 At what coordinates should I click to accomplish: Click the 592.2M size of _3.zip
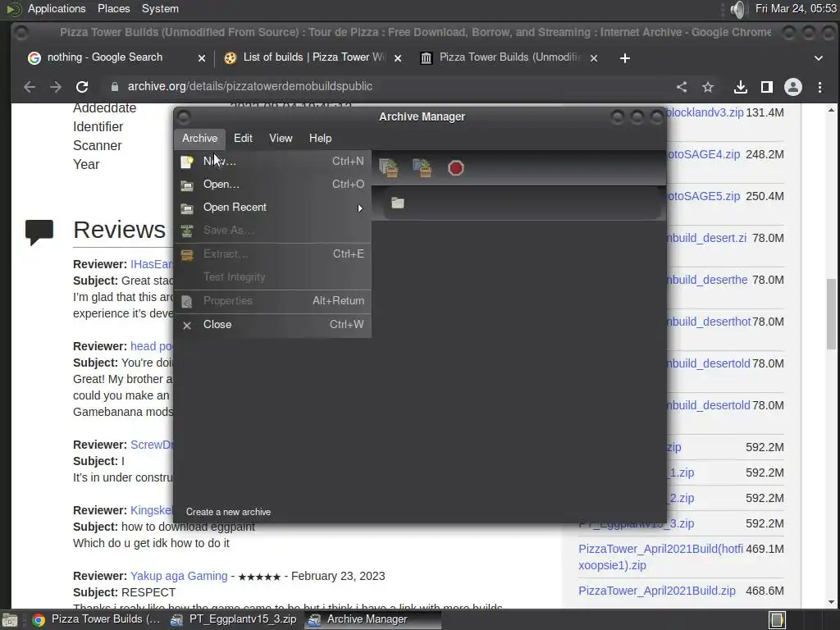(x=765, y=524)
